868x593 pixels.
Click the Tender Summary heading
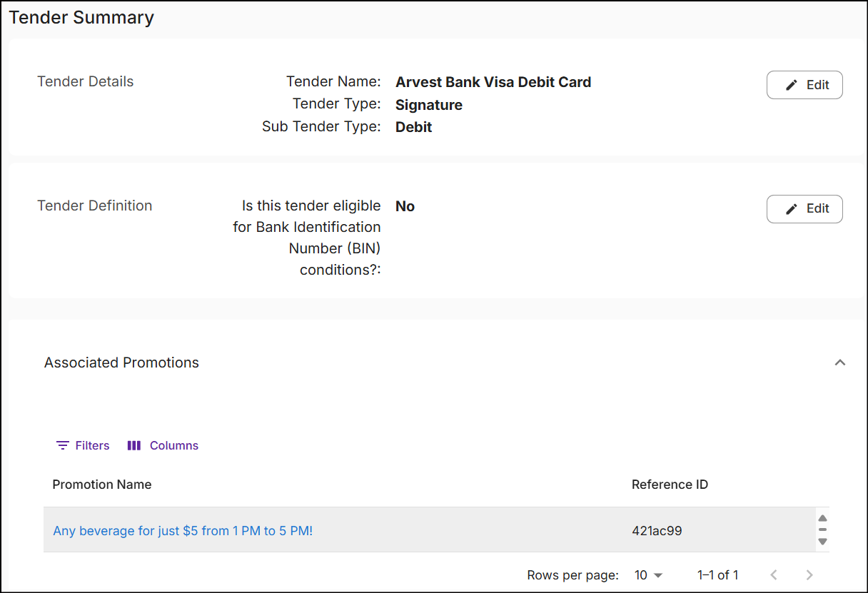[81, 18]
